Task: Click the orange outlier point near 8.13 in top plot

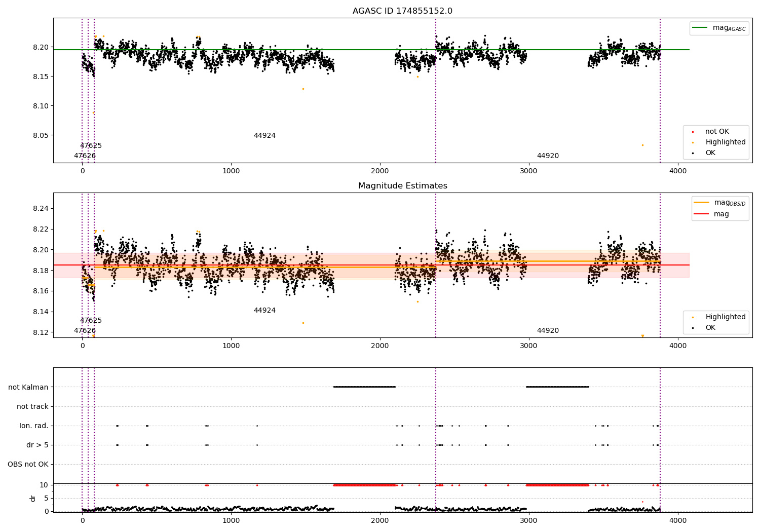Action: [303, 89]
